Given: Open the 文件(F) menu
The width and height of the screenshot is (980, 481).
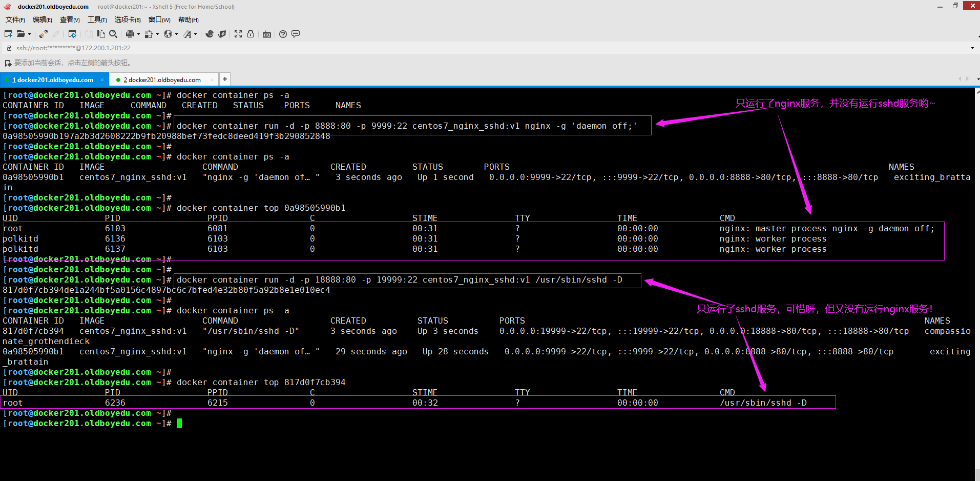Looking at the screenshot, I should coord(15,19).
